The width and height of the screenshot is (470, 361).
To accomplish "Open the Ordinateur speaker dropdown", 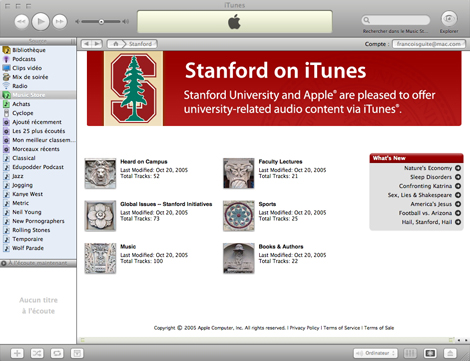I will 375,353.
